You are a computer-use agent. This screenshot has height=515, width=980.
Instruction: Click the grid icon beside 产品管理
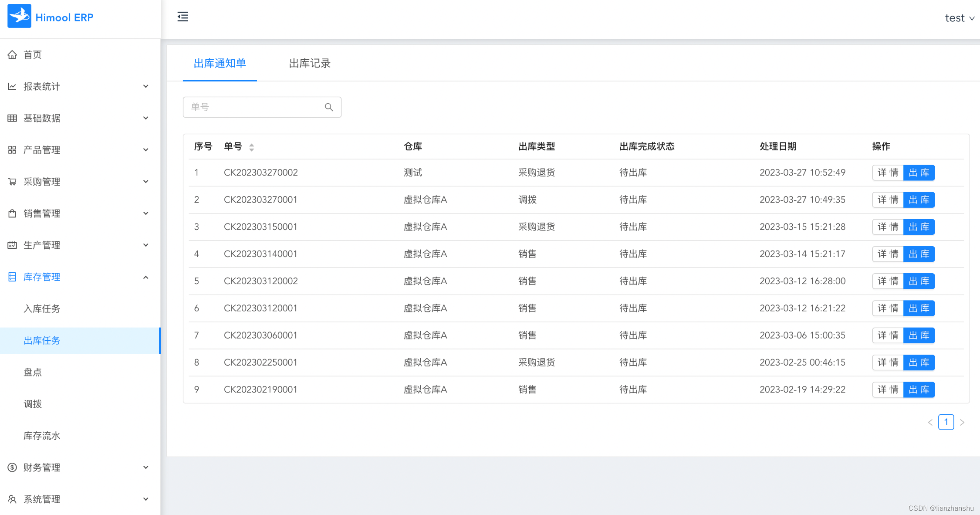click(x=12, y=150)
